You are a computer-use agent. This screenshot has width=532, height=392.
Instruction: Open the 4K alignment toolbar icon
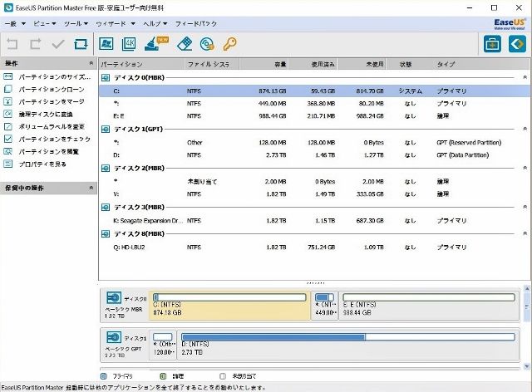(129, 44)
